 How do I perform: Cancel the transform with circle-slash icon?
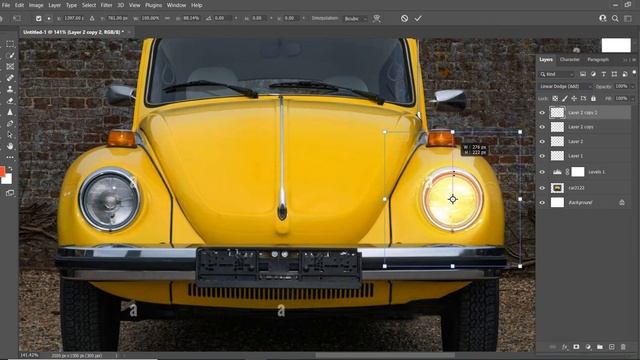(404, 18)
